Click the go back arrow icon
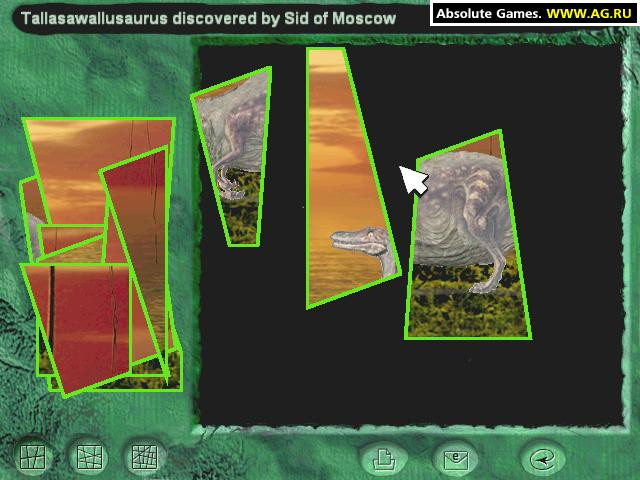The height and width of the screenshot is (480, 640). pyautogui.click(x=542, y=460)
